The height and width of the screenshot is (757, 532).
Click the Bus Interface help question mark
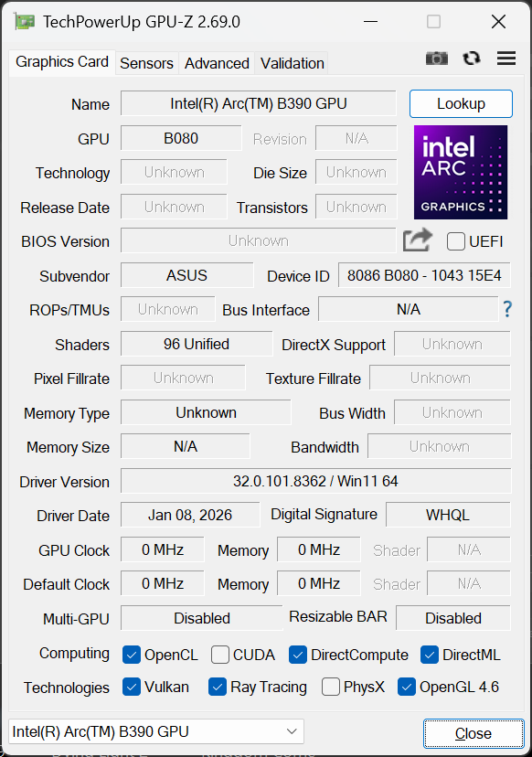(507, 309)
